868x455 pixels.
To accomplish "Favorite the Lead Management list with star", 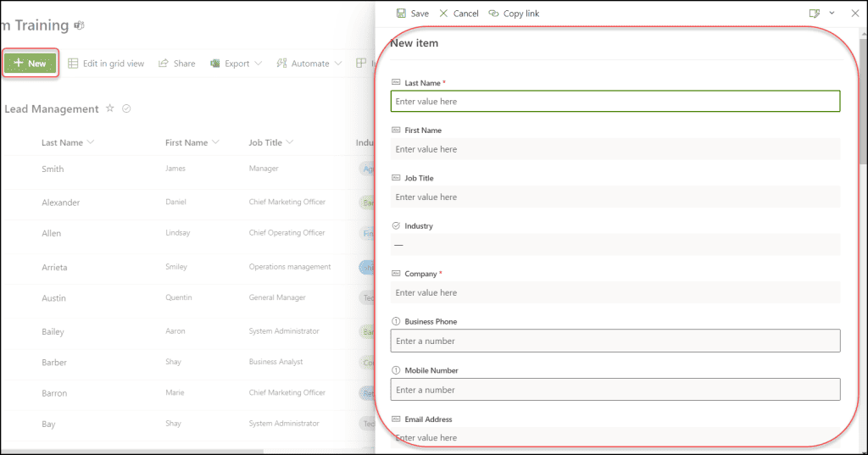I will (x=110, y=108).
